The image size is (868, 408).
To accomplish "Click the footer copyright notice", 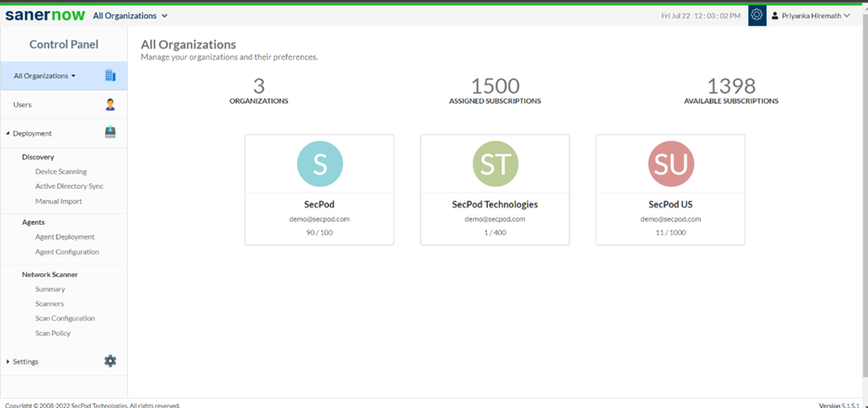I will (92, 405).
